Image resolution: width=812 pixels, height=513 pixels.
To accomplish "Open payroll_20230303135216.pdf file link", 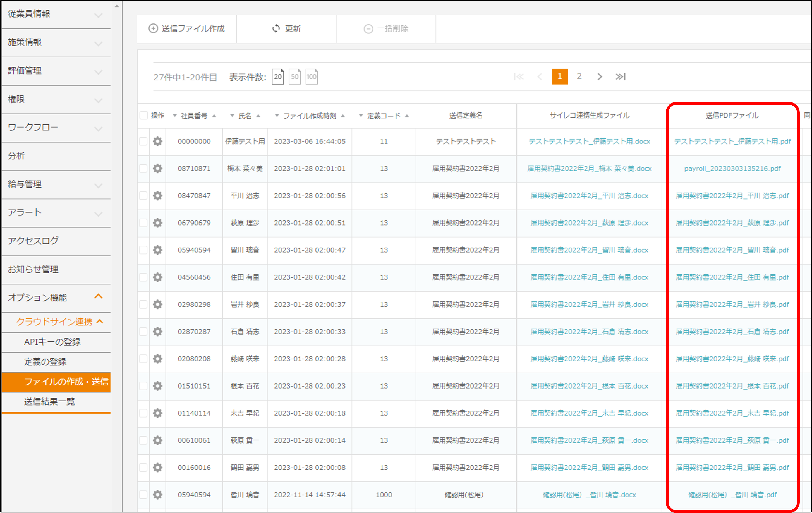I will tap(732, 168).
